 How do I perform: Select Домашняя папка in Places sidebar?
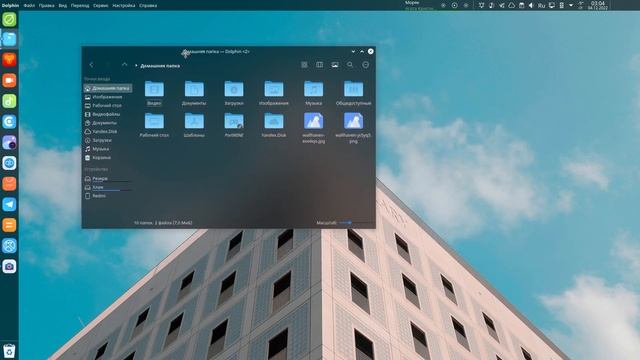(108, 88)
